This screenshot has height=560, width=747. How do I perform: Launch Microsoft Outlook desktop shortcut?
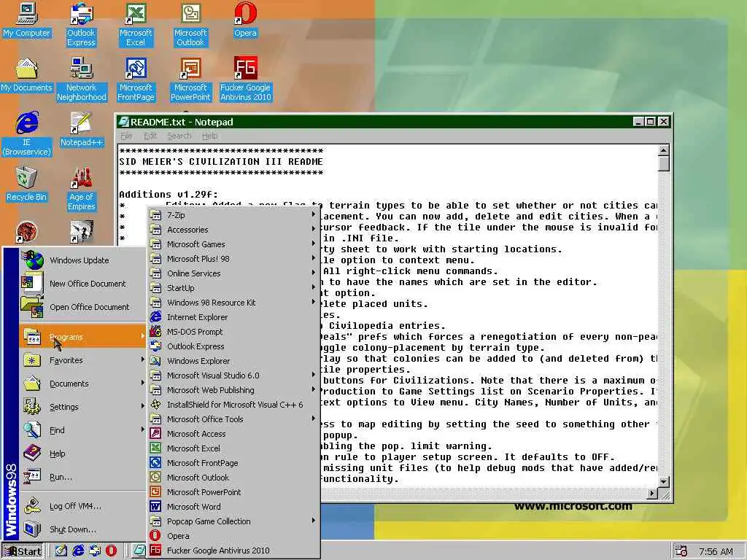point(190,25)
